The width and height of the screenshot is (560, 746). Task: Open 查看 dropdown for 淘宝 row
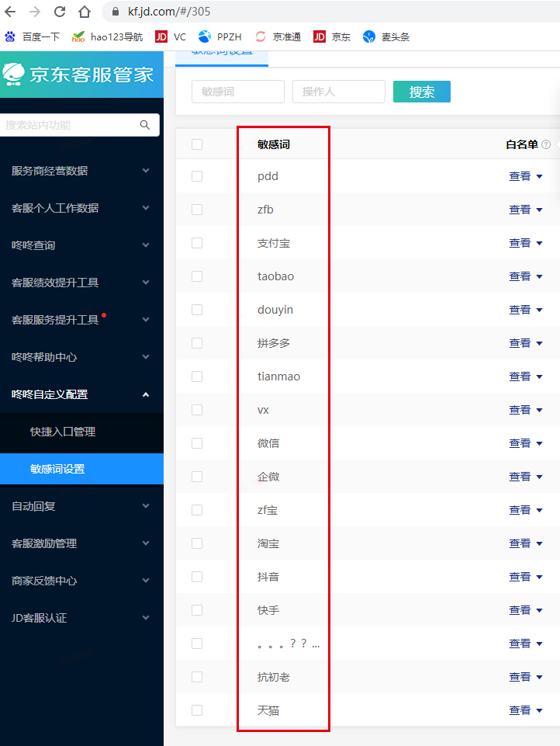[x=525, y=543]
